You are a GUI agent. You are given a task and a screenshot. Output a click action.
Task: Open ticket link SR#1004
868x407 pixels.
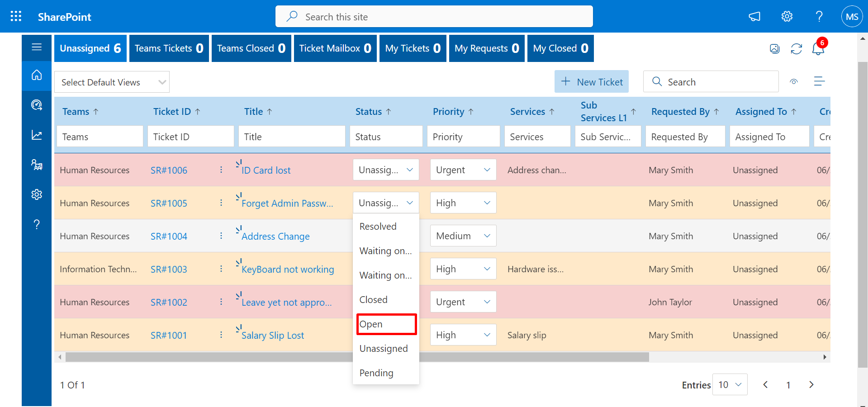(169, 236)
